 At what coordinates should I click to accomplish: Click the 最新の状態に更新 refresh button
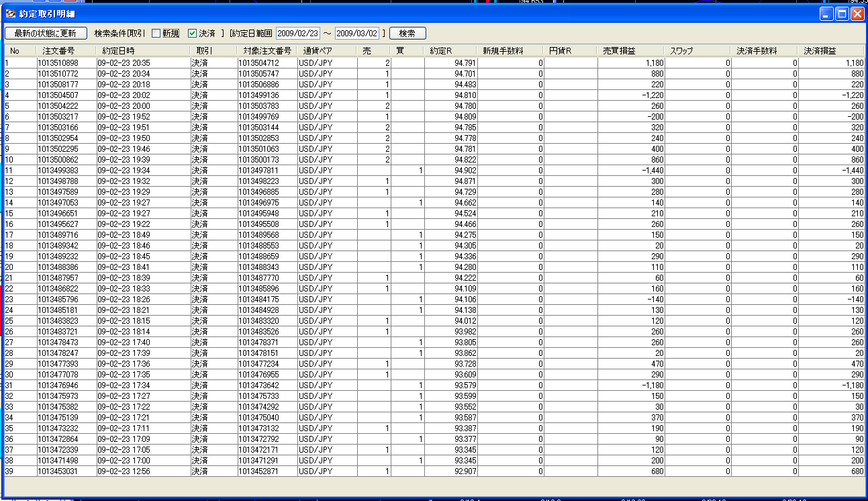pos(46,33)
